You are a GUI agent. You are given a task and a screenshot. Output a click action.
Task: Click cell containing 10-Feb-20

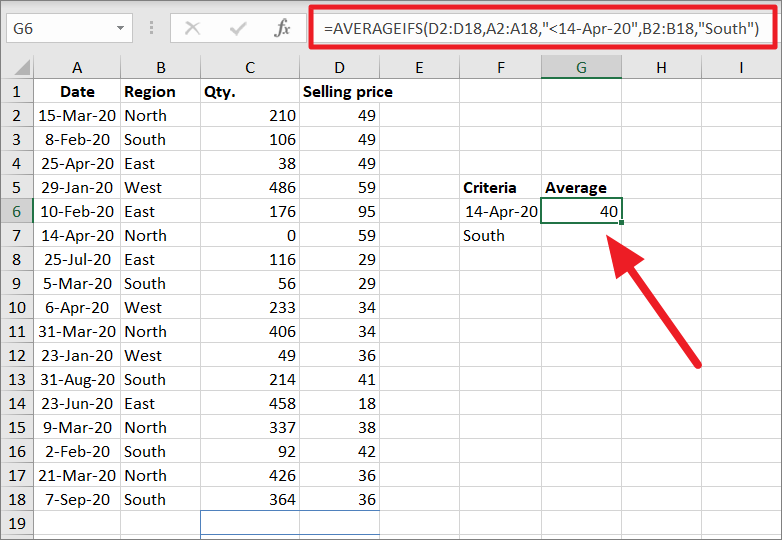[x=77, y=211]
